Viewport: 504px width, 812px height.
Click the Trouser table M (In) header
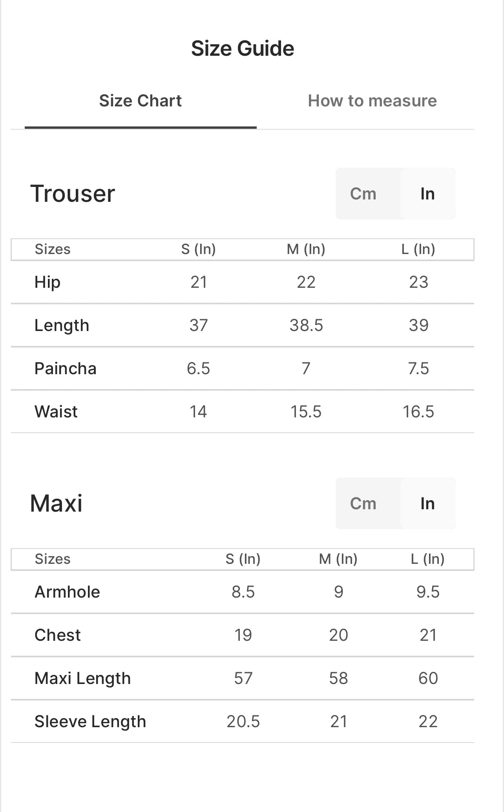point(306,249)
